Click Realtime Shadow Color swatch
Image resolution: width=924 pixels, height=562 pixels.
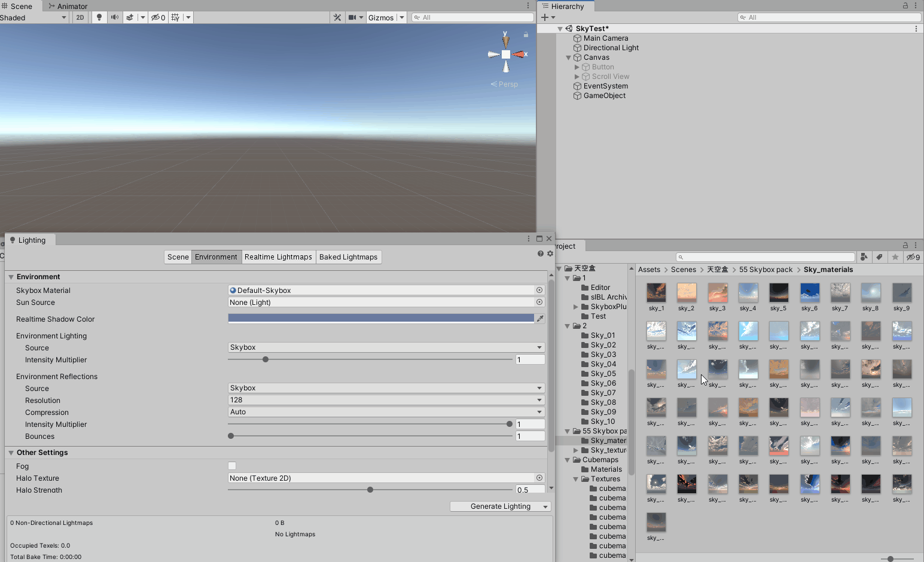point(381,319)
